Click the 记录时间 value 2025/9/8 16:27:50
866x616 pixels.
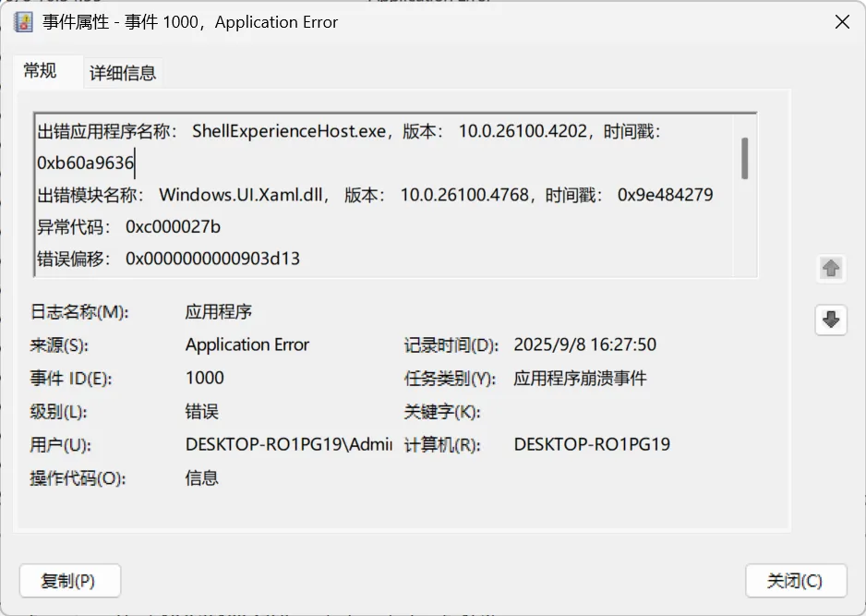[584, 345]
